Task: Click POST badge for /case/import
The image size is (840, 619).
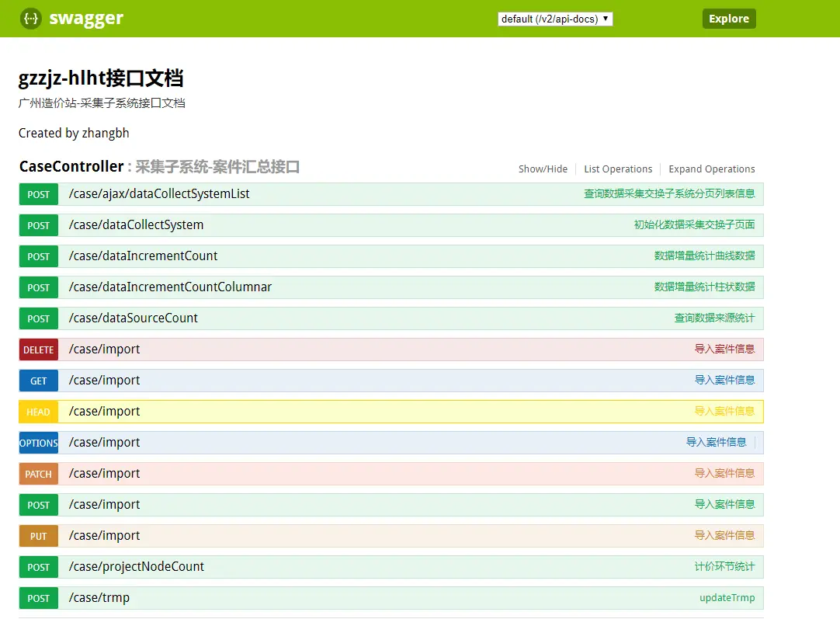Action: coord(39,506)
